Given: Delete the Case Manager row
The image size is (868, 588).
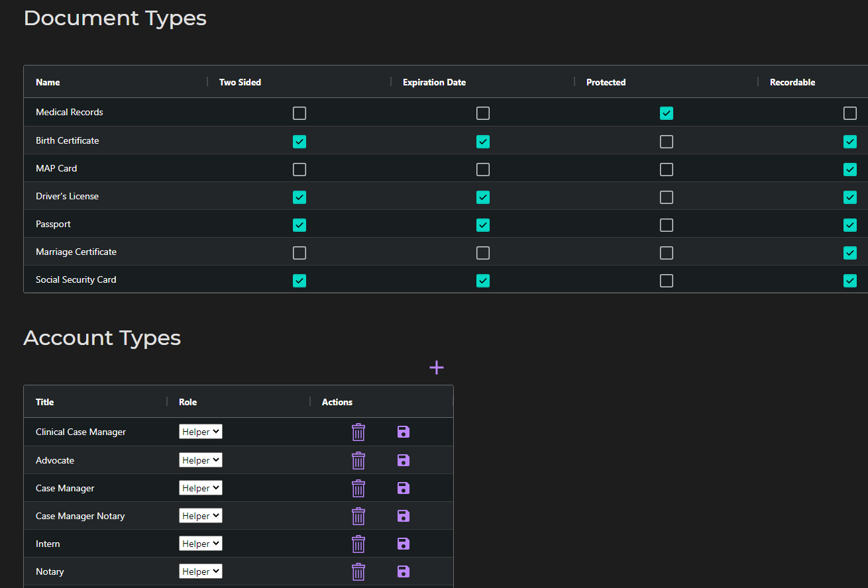Looking at the screenshot, I should [358, 488].
